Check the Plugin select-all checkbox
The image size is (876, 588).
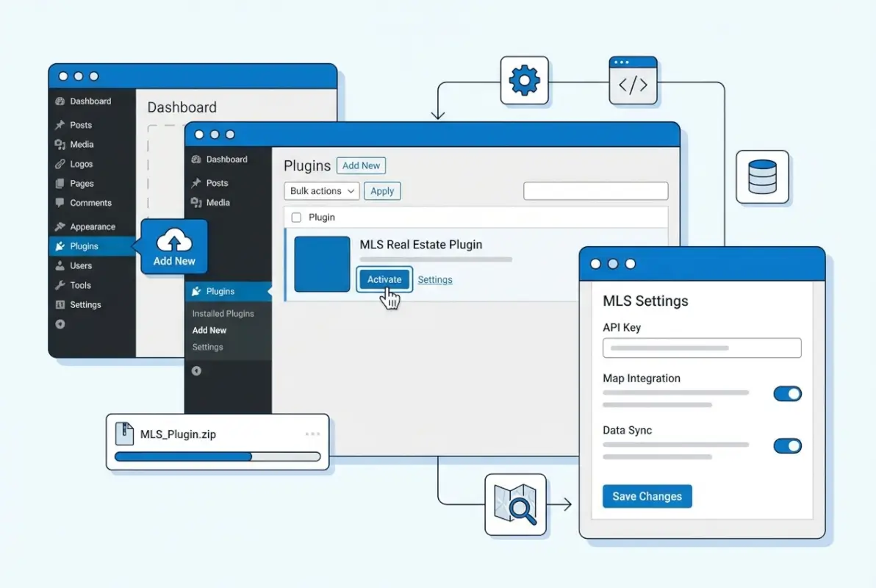tap(296, 217)
